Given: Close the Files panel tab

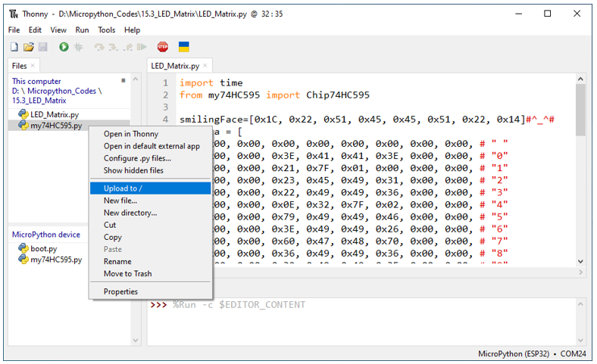Looking at the screenshot, I should pos(33,65).
